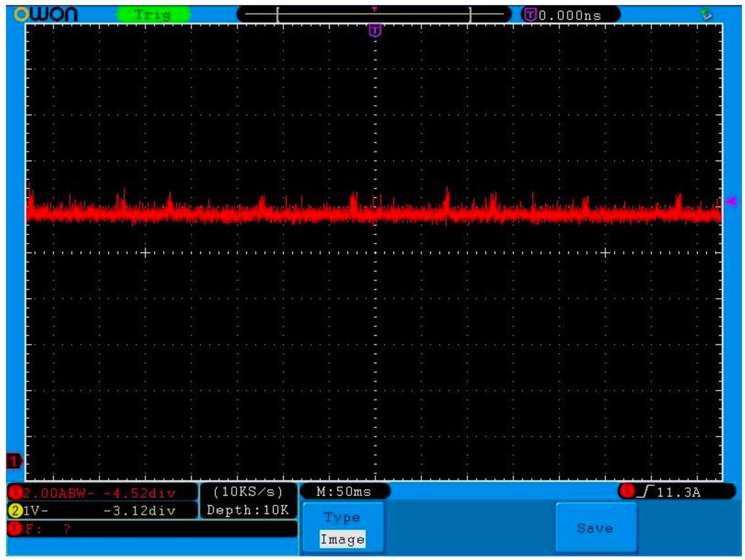Click the -4.52div channel 1 offset value
This screenshot has width=745, height=560.
point(139,493)
